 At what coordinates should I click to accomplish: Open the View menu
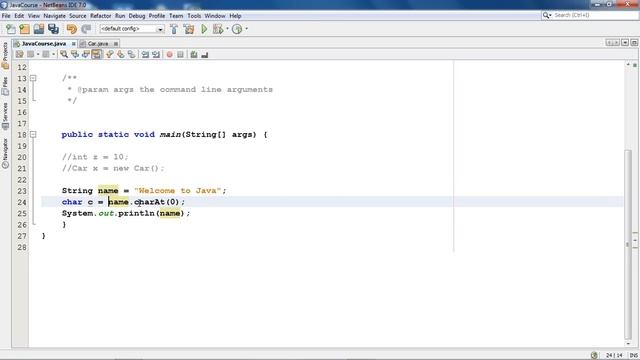[x=34, y=16]
